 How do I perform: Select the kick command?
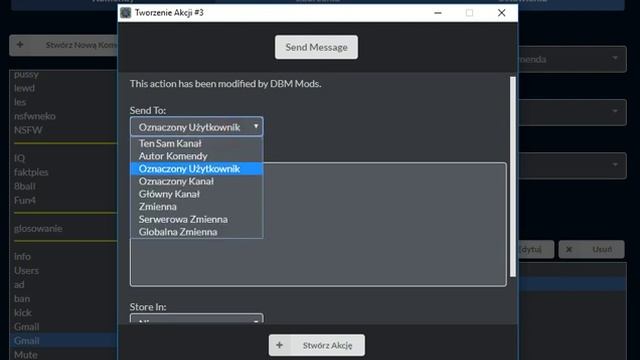pyautogui.click(x=23, y=313)
